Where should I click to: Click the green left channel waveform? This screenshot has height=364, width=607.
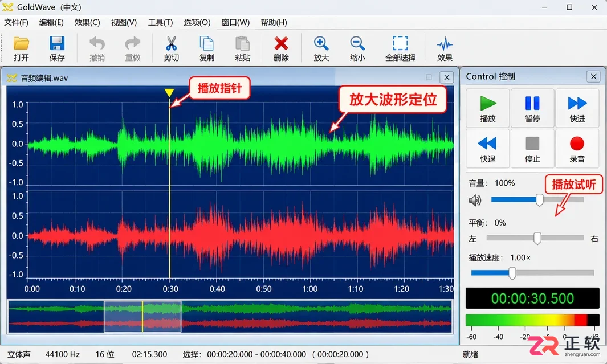[241, 145]
